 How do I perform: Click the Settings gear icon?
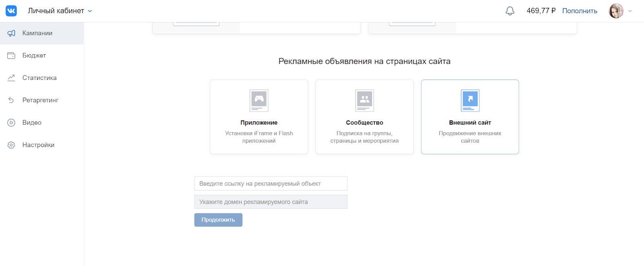pos(11,145)
